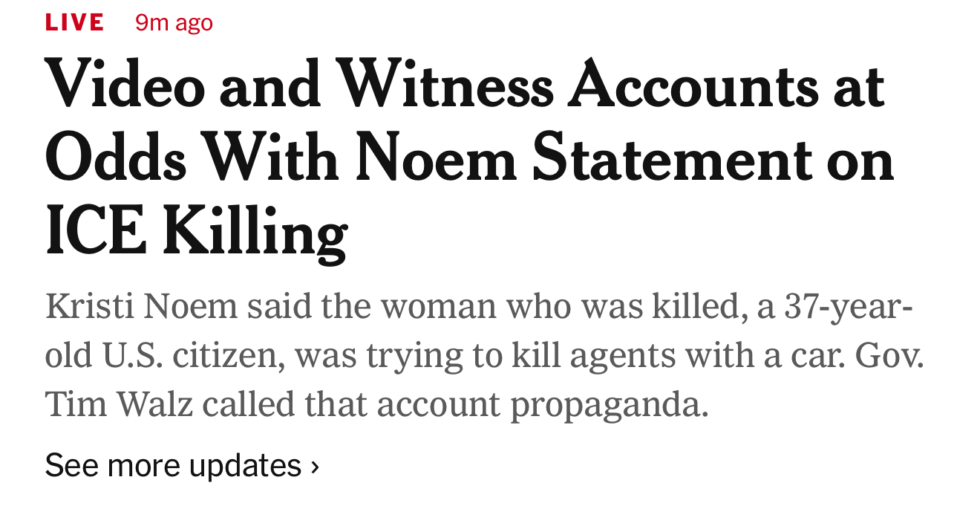
Task: Click "Tim Walz" in the summary text
Action: point(118,404)
